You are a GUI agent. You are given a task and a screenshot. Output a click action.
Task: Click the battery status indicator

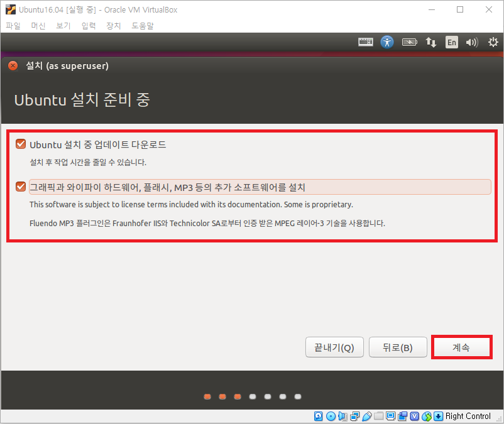(409, 42)
